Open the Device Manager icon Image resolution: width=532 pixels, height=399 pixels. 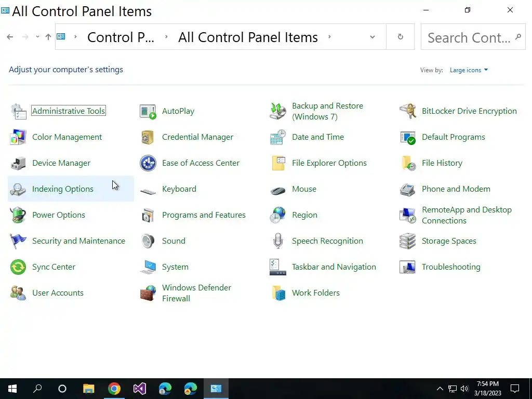[x=18, y=163]
